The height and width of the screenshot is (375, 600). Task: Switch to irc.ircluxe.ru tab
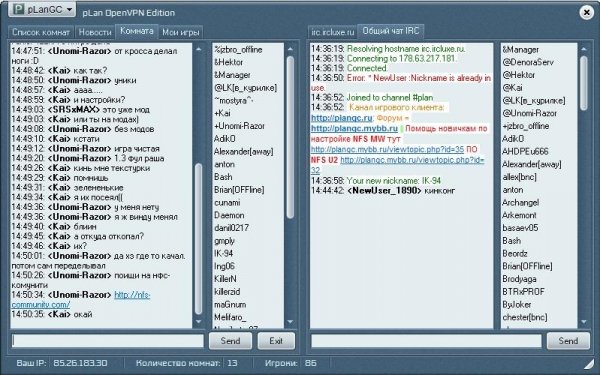tap(333, 32)
